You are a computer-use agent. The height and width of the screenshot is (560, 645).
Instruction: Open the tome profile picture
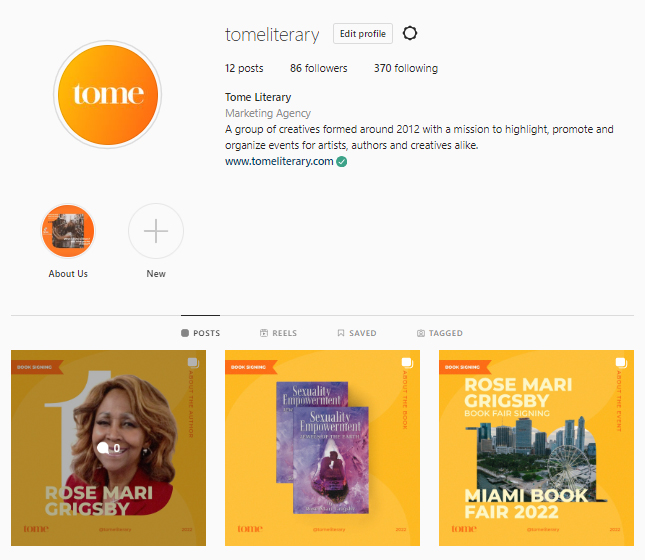pos(108,95)
